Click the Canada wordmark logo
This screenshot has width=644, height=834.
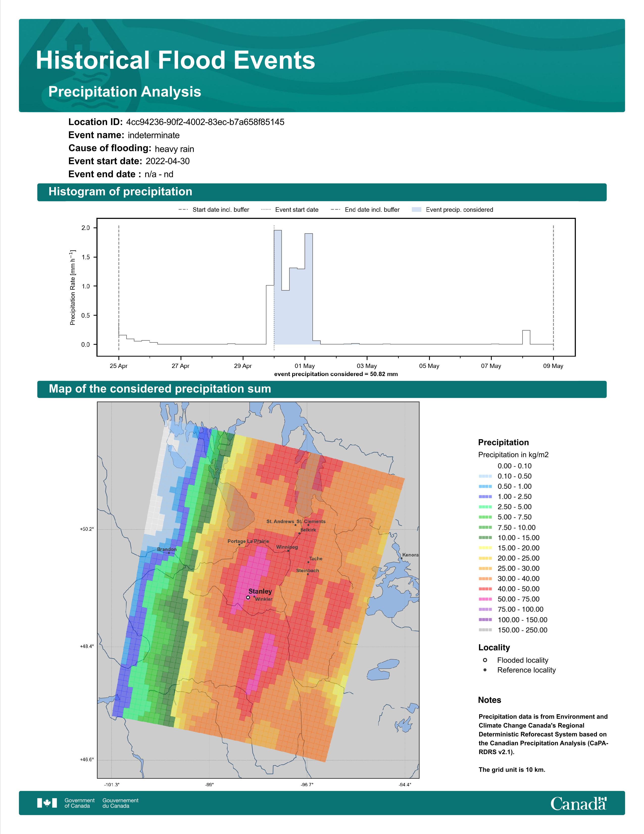point(578,803)
